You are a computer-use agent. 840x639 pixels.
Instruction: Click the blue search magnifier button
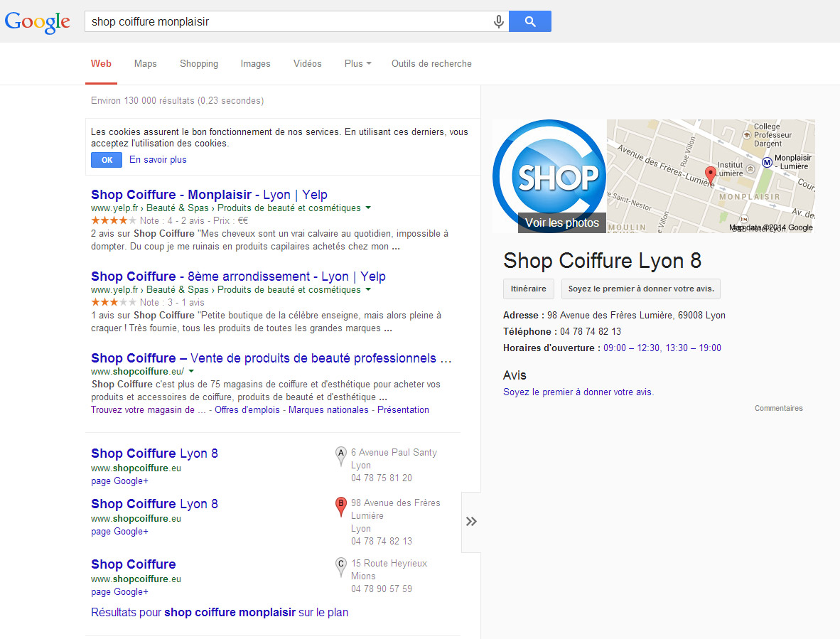[530, 21]
